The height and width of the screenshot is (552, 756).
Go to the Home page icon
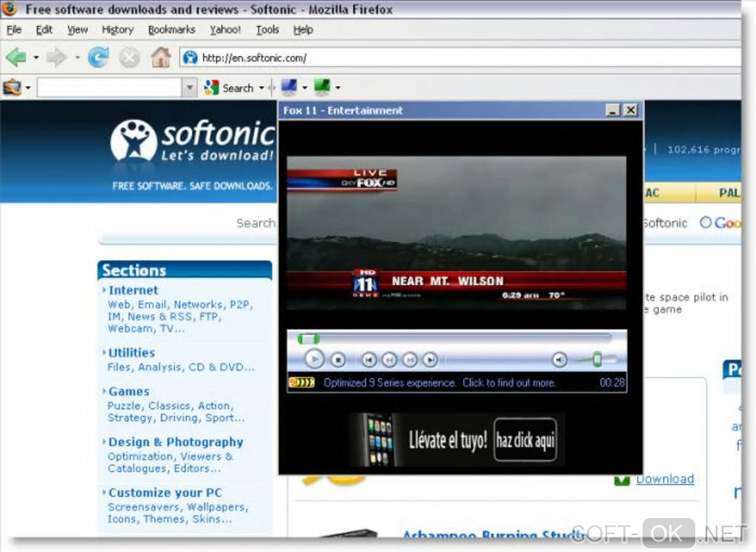tap(161, 57)
